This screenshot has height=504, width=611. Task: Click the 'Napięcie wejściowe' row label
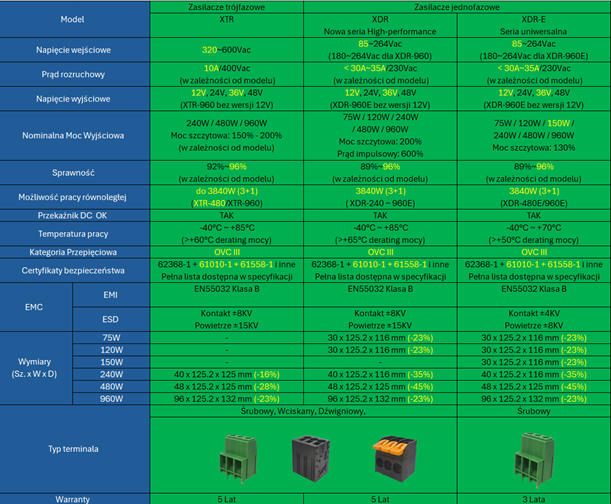click(x=73, y=48)
